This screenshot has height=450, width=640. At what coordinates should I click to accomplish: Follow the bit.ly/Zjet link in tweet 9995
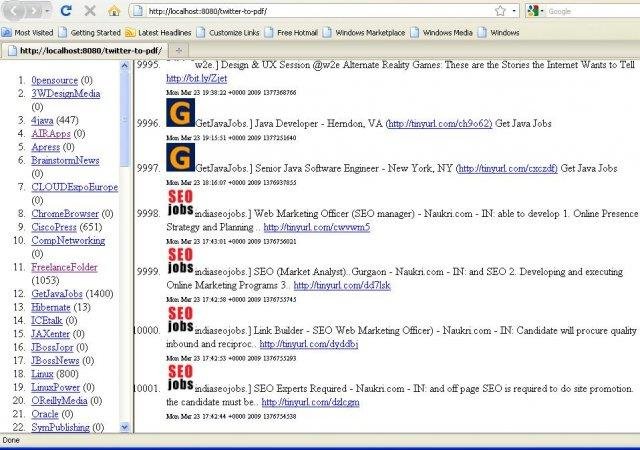tap(196, 78)
